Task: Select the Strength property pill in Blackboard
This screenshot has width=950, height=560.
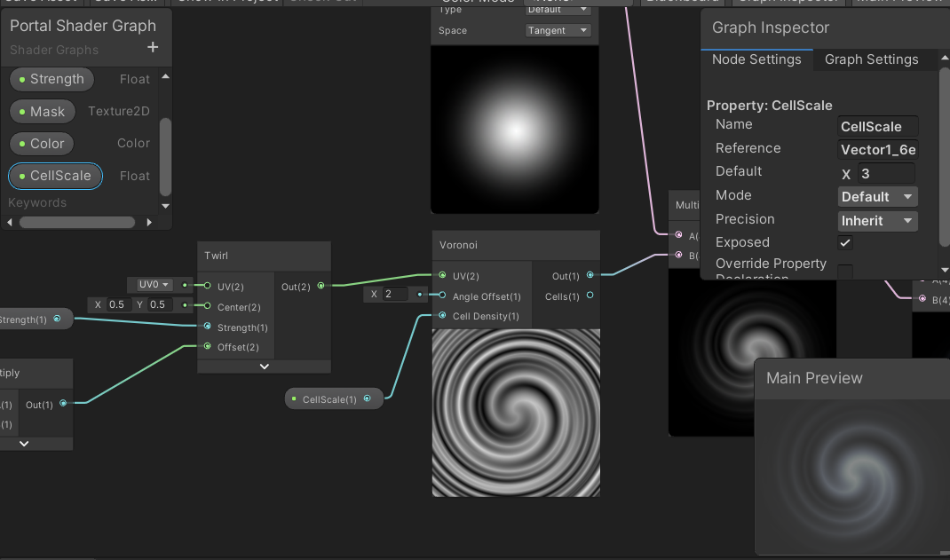Action: 52,79
